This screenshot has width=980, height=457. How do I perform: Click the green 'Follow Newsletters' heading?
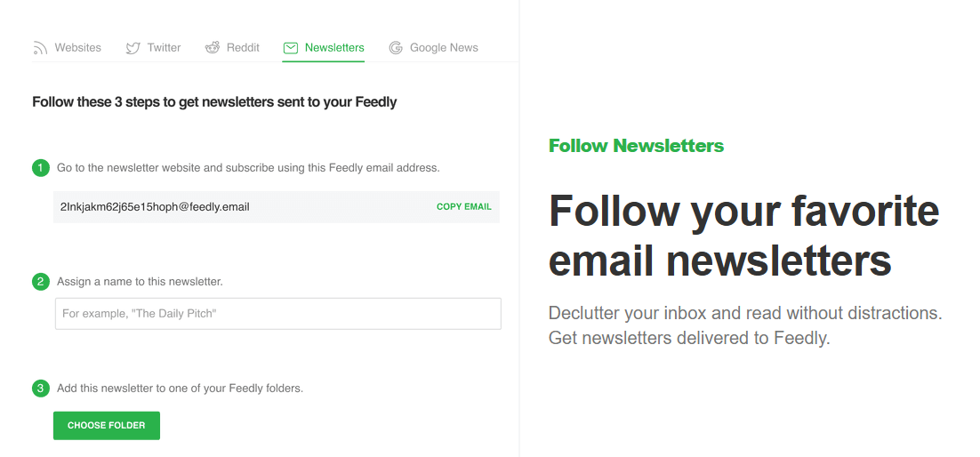(636, 146)
